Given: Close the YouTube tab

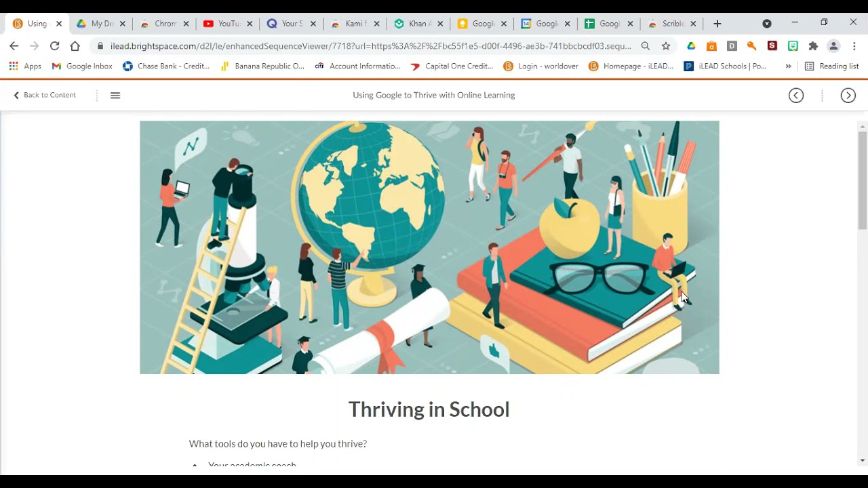Looking at the screenshot, I should point(250,24).
